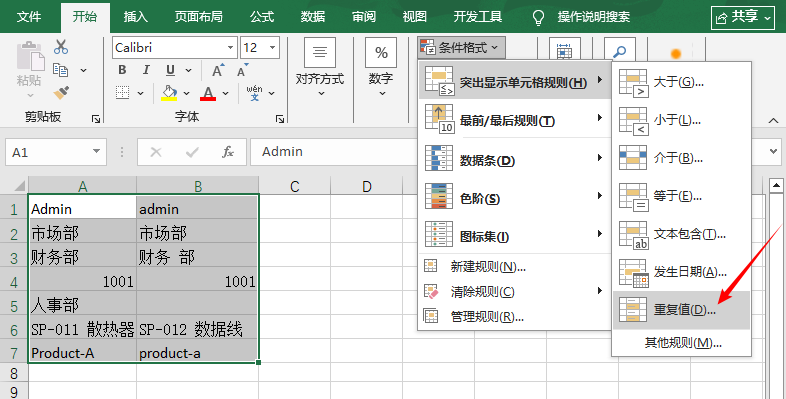786x399 pixels.
Task: Switch to the View (视图) tab
Action: point(415,17)
